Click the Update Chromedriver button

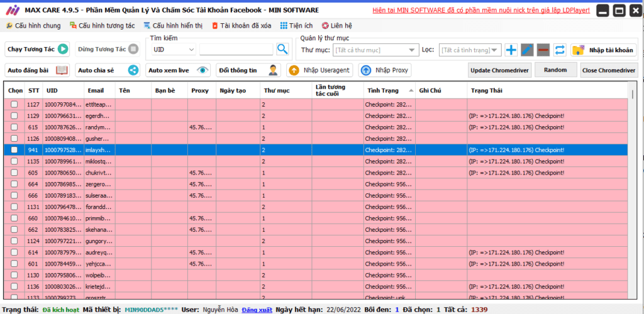[500, 70]
